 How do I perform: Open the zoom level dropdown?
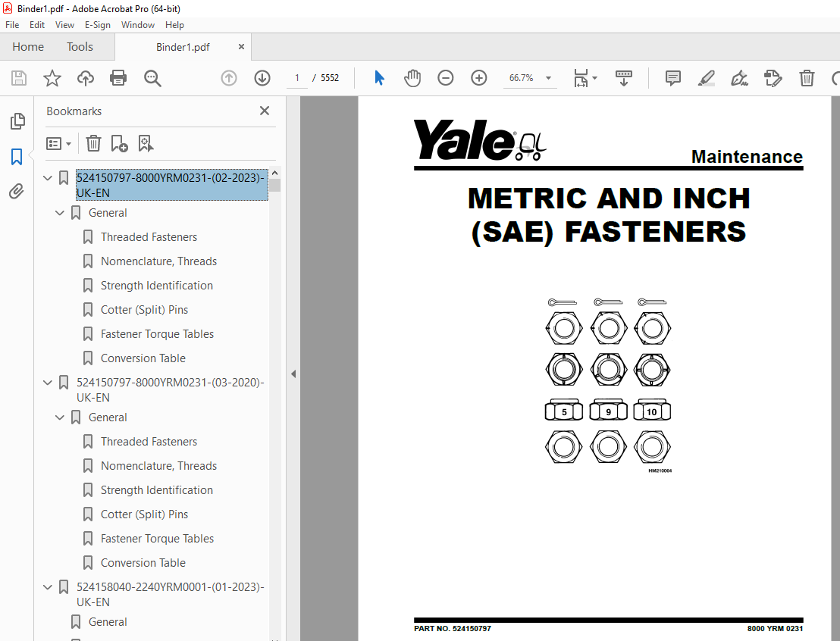pyautogui.click(x=549, y=78)
